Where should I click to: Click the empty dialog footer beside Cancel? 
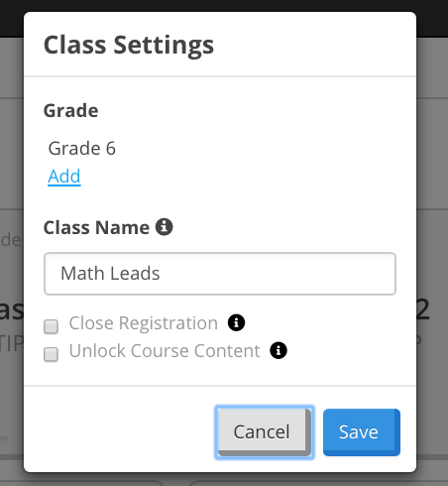coord(119,432)
